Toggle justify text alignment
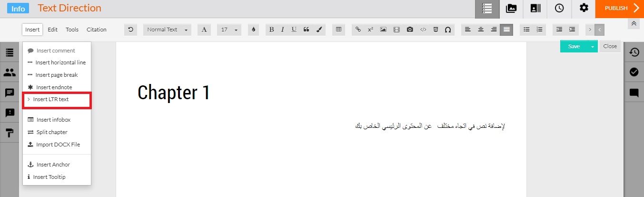Viewport: 644px width, 197px height. coord(506,30)
